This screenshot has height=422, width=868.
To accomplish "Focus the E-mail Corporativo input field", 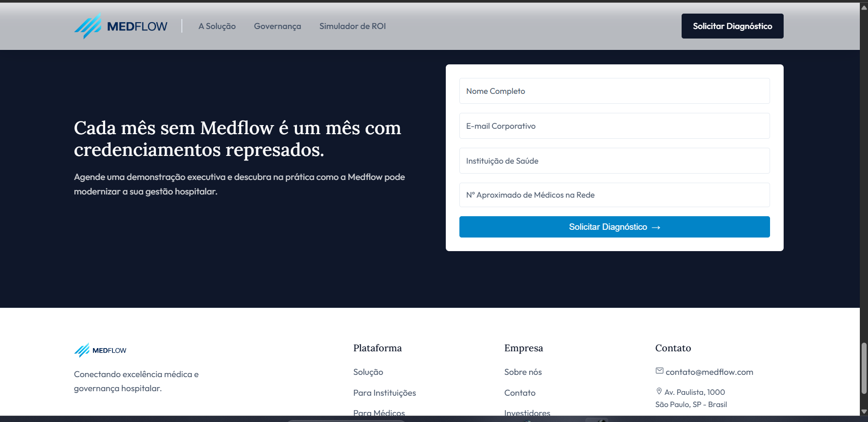I will (614, 126).
